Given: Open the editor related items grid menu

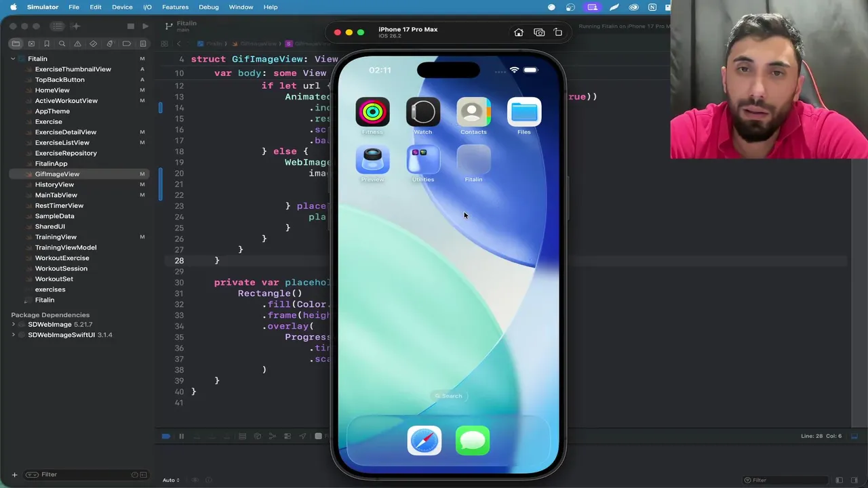Looking at the screenshot, I should pos(164,43).
